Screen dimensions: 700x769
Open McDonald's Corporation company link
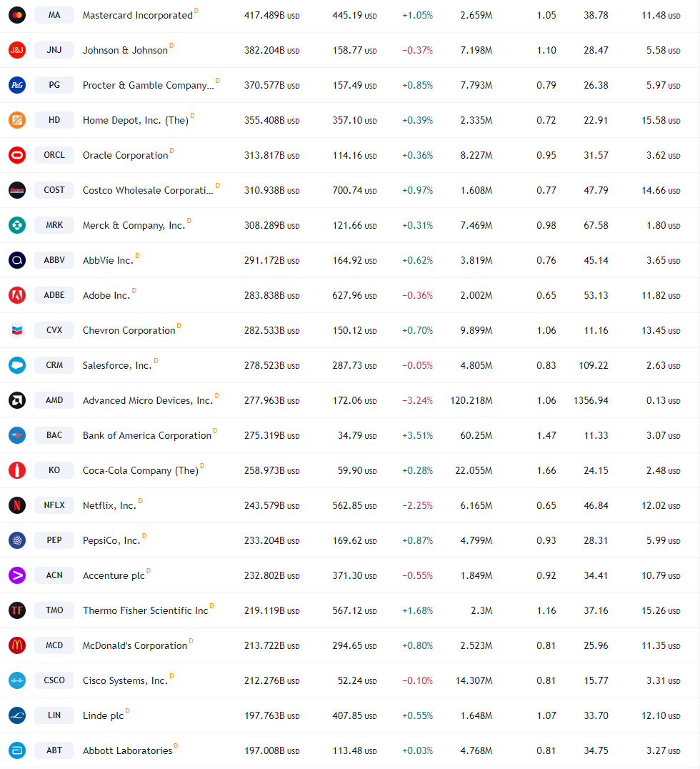point(135,645)
